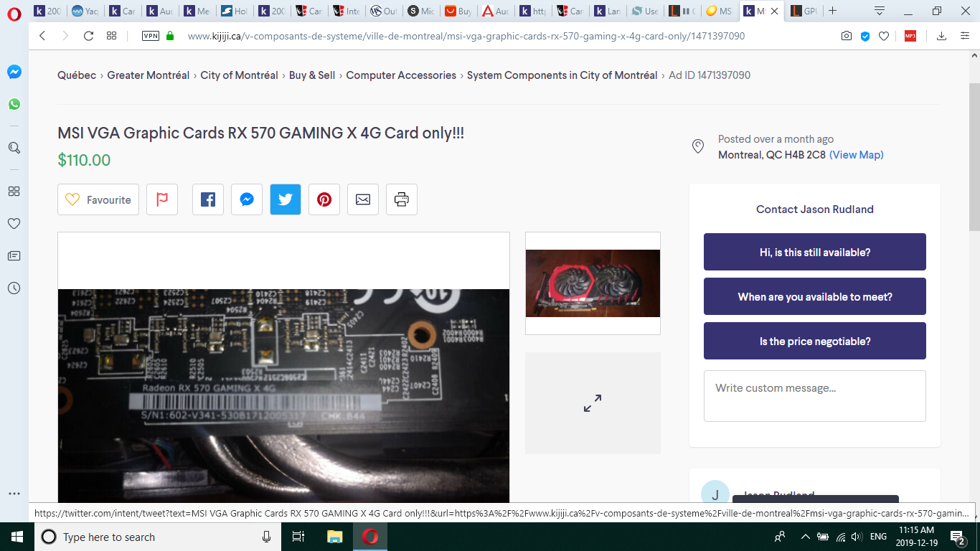Send 'Is the price negotiable?' message

815,341
